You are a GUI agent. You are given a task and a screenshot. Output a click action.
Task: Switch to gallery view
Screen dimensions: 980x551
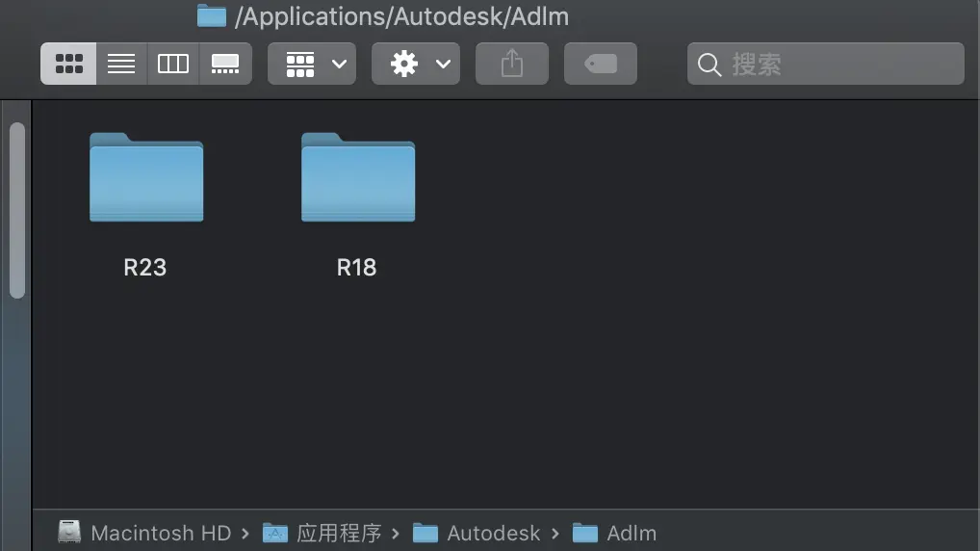[x=225, y=64]
